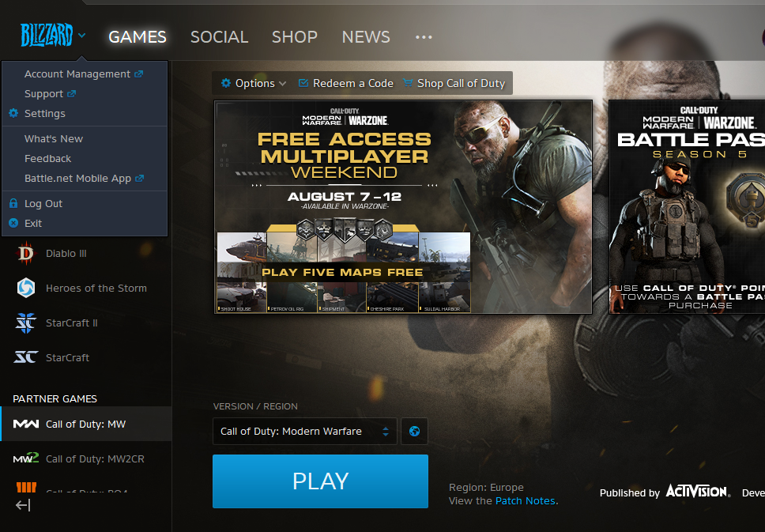Open Support from the Blizzard menu
The height and width of the screenshot is (532, 765).
[44, 94]
